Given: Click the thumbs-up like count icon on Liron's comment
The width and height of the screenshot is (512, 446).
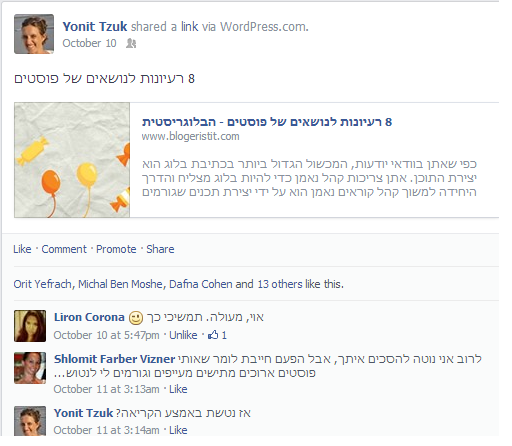Looking at the screenshot, I should pos(213,335).
